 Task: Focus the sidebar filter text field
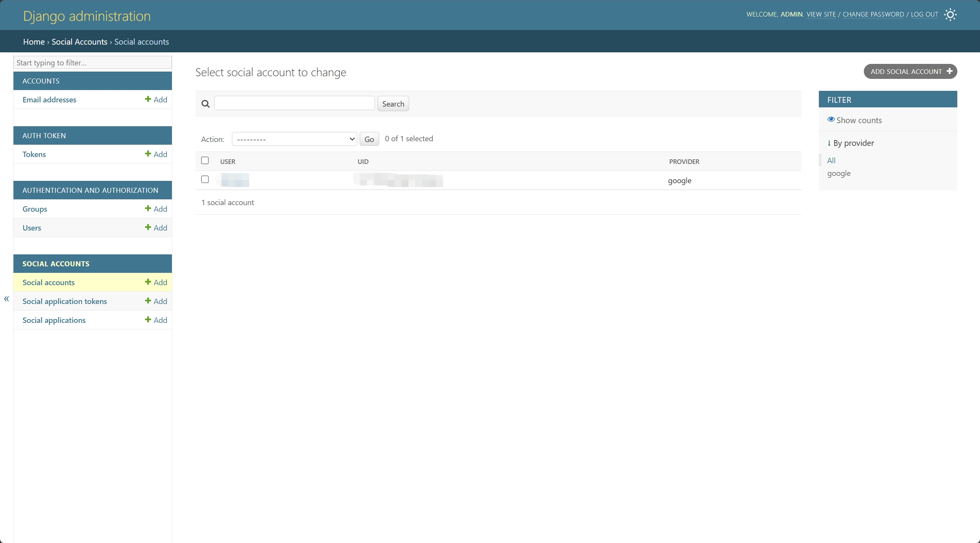pyautogui.click(x=92, y=63)
